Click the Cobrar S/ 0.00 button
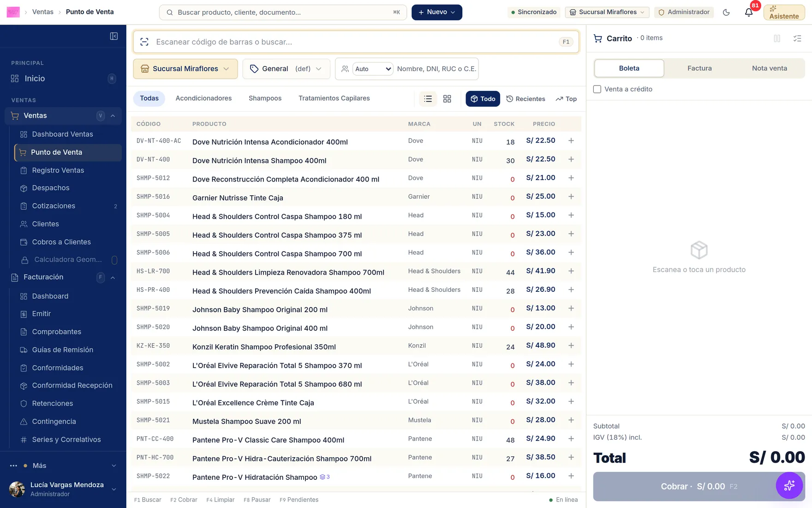 699,486
